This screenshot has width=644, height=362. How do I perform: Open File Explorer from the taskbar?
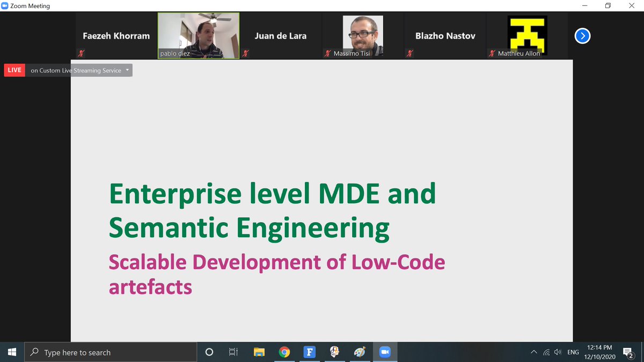(x=259, y=352)
